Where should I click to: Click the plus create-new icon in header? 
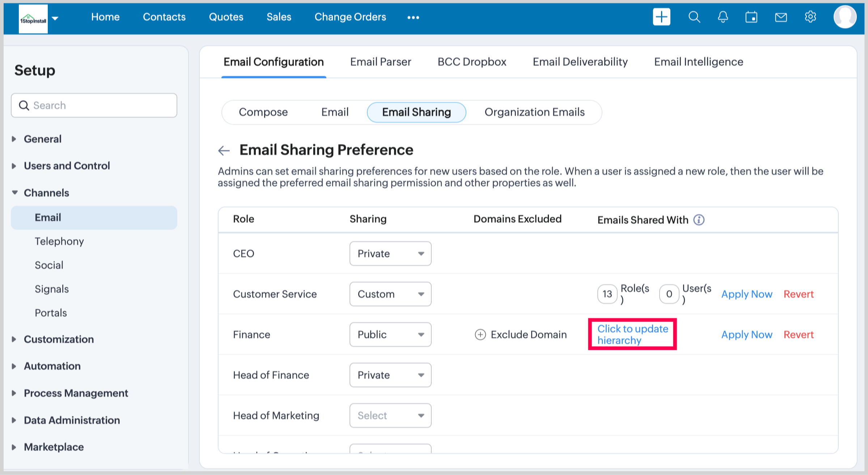click(661, 17)
